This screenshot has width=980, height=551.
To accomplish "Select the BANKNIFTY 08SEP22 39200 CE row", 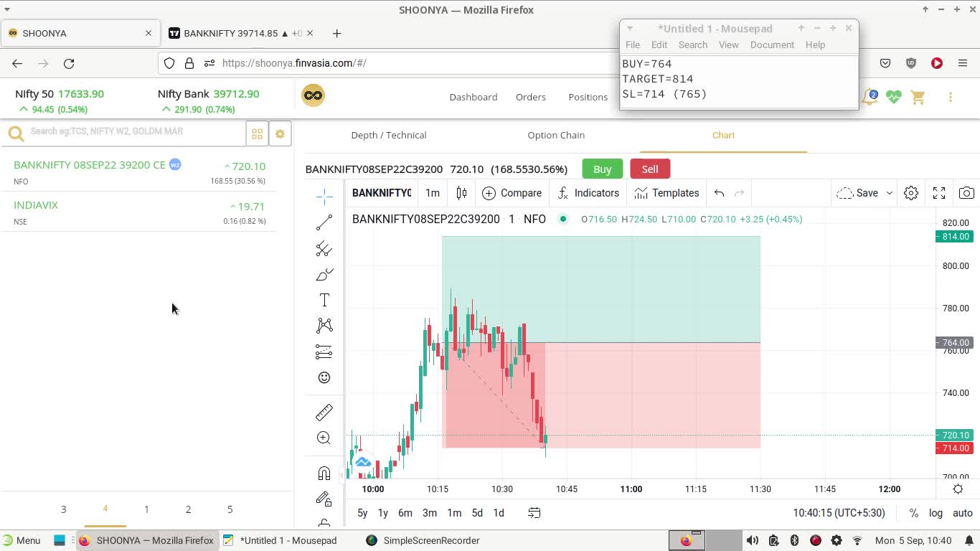I will [139, 172].
